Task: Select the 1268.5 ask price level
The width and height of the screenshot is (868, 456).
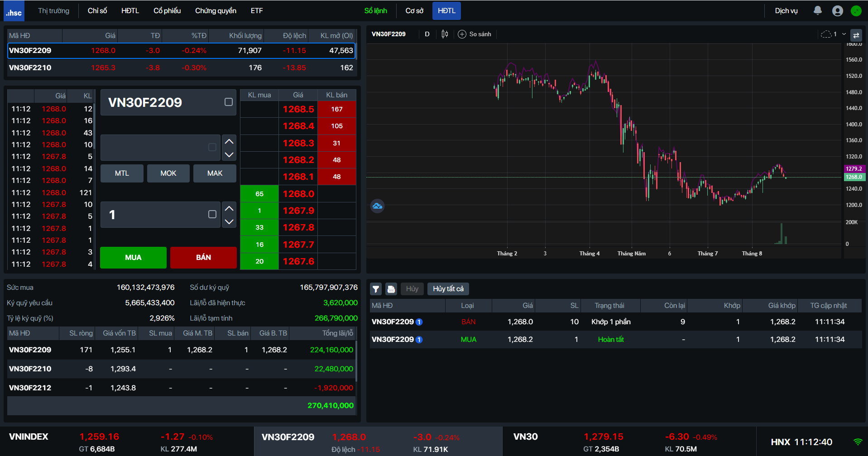Action: point(298,109)
